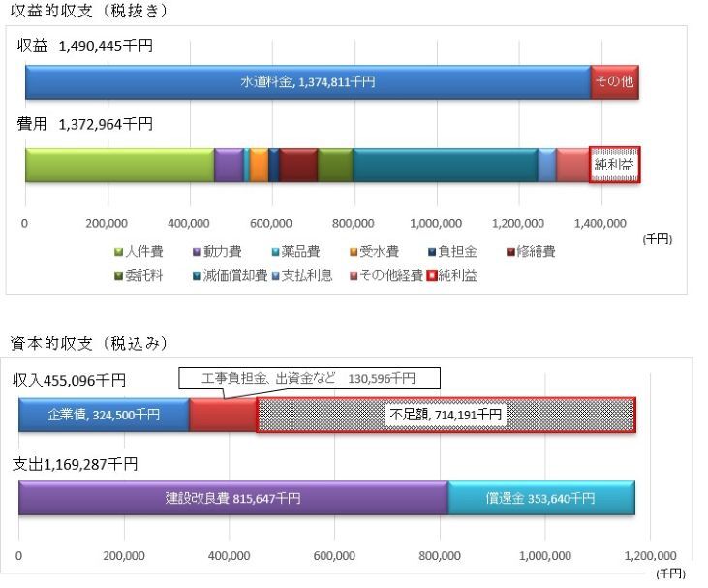Select the cyan 償還金 bar segment

pyautogui.click(x=540, y=498)
